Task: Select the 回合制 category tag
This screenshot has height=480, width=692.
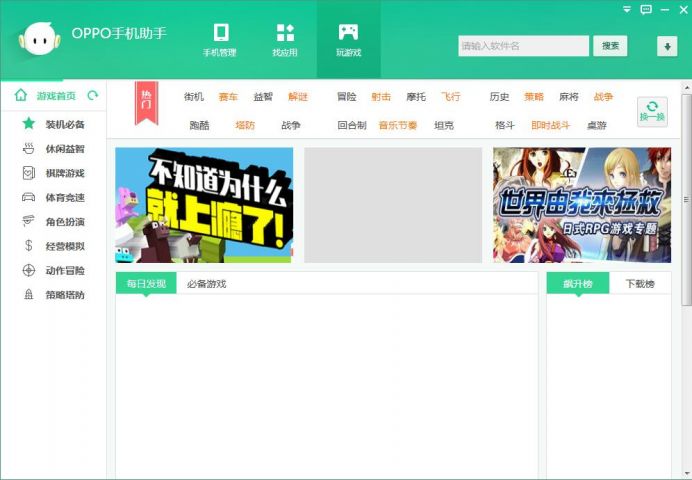Action: [x=352, y=125]
